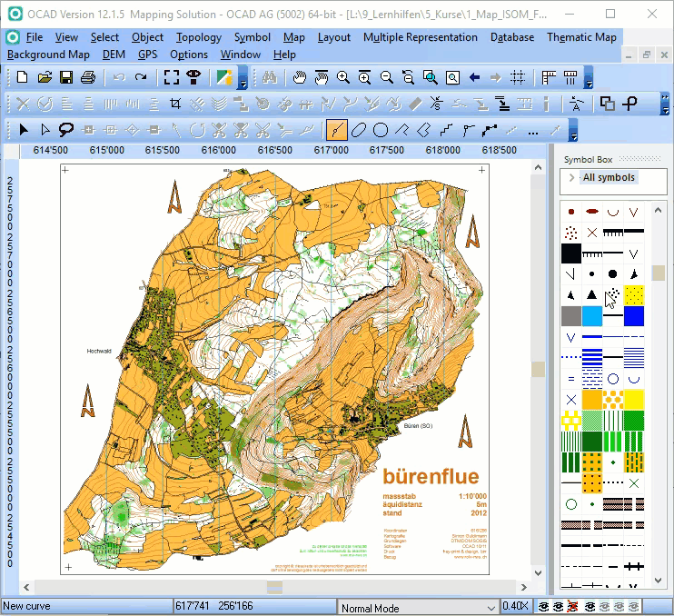Toggle the first eye visibility icon in status bar
The image size is (674, 616).
544,606
